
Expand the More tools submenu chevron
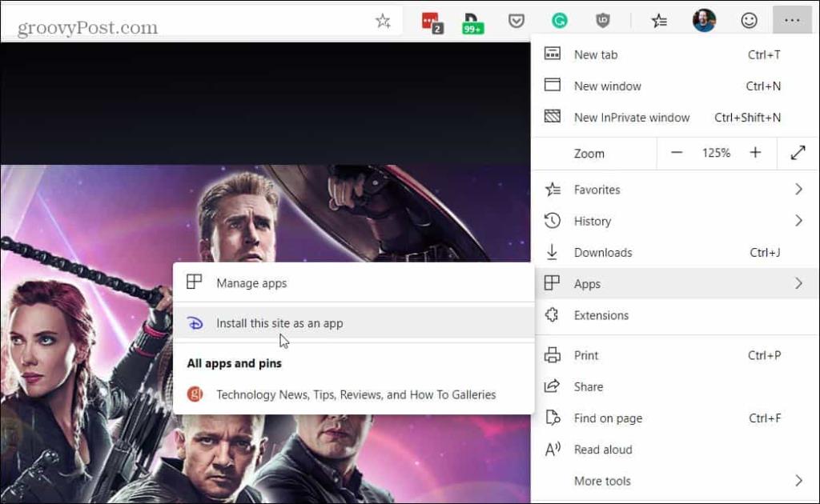click(x=798, y=481)
